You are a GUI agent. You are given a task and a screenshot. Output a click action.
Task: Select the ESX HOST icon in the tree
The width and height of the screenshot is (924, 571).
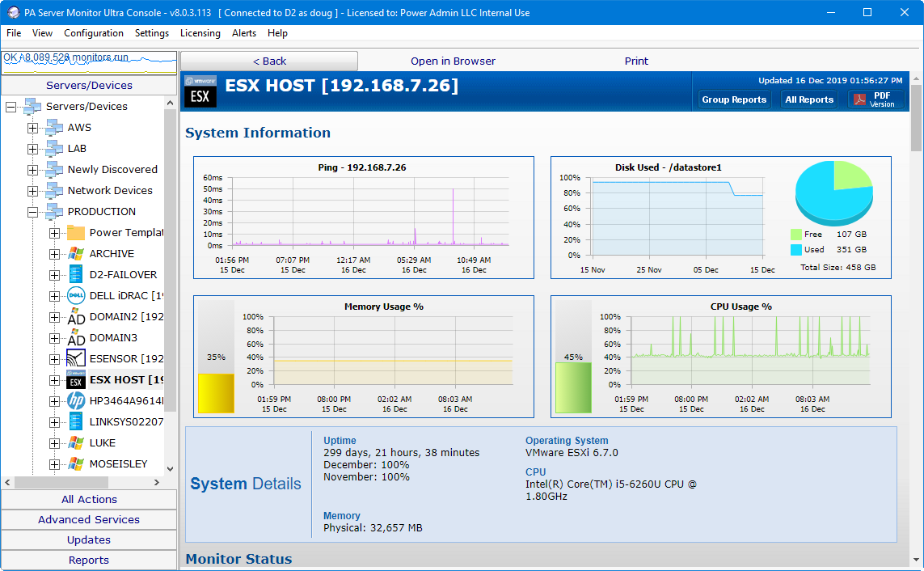[75, 379]
